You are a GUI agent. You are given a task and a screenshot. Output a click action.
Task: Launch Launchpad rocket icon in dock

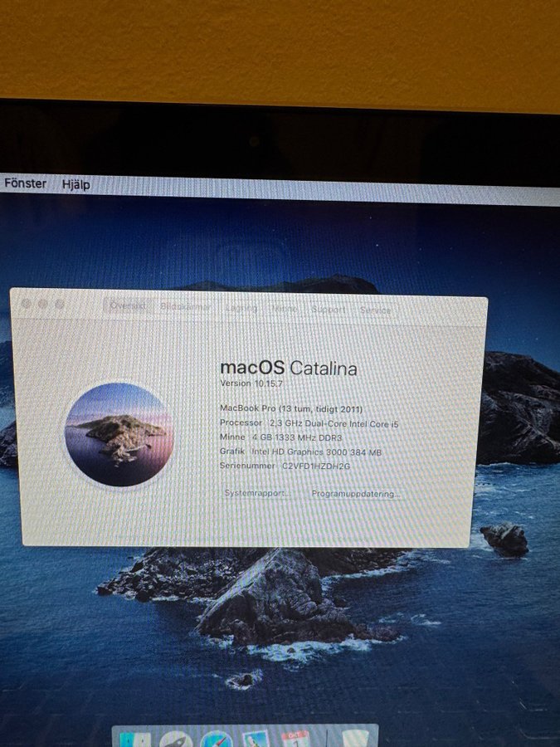click(176, 740)
